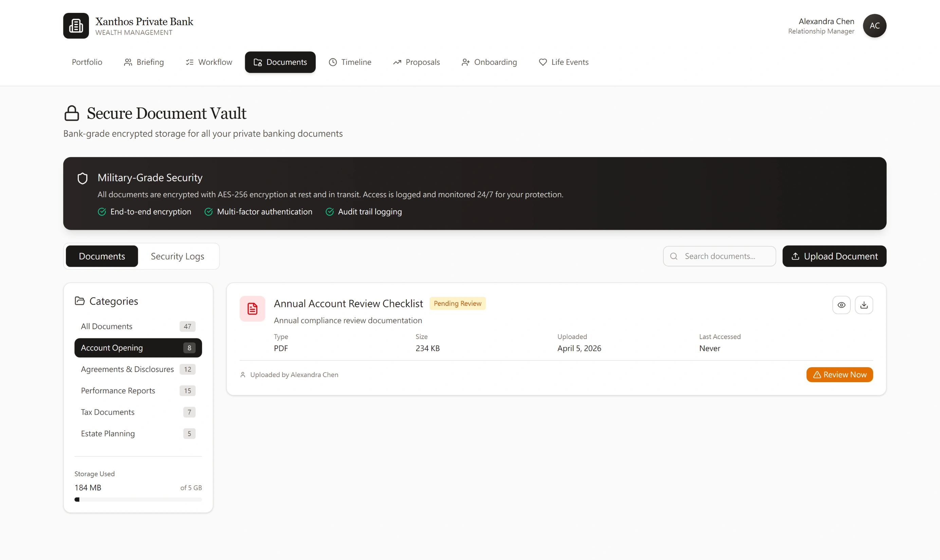This screenshot has height=560, width=940.
Task: Click the Storage Used progress bar
Action: (138, 500)
